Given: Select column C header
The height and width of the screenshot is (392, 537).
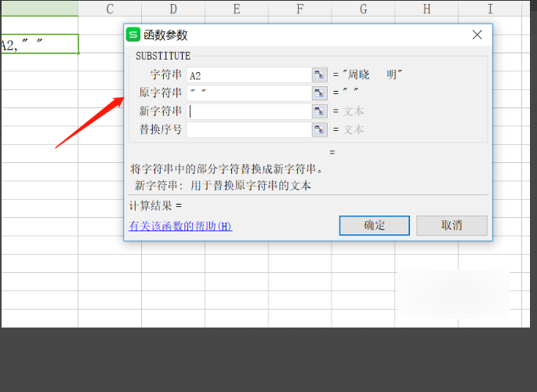Looking at the screenshot, I should pyautogui.click(x=110, y=9).
